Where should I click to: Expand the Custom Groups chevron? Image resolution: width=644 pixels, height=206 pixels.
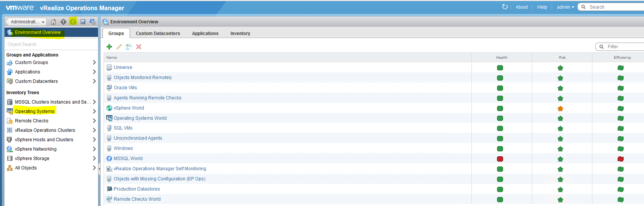point(94,63)
